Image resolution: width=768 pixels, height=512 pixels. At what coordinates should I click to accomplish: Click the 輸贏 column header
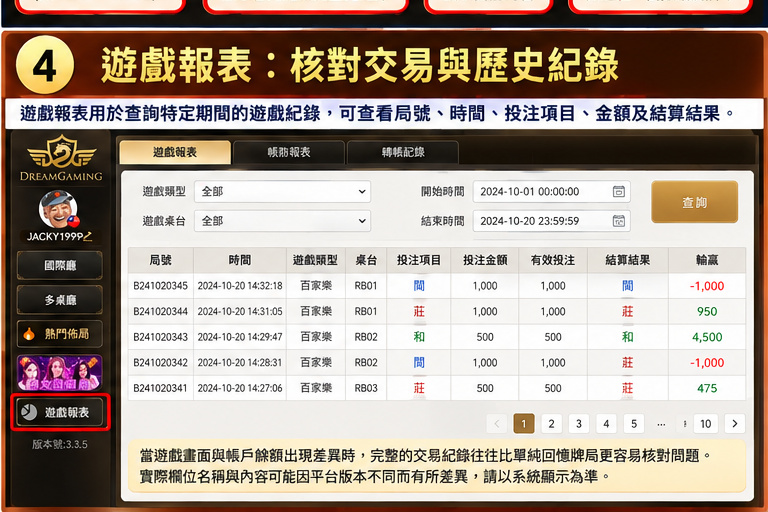coord(707,260)
